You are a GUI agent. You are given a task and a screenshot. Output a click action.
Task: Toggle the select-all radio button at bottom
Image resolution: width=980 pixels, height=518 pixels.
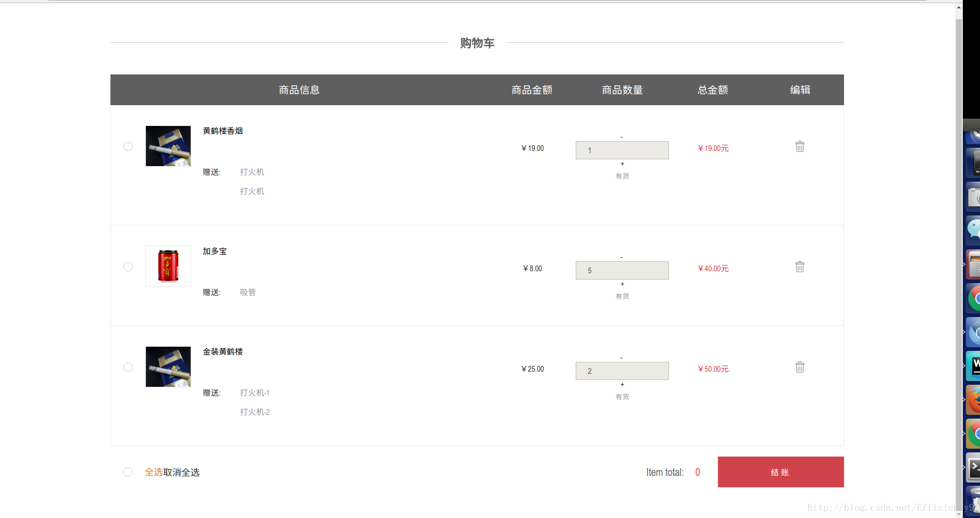(x=128, y=472)
